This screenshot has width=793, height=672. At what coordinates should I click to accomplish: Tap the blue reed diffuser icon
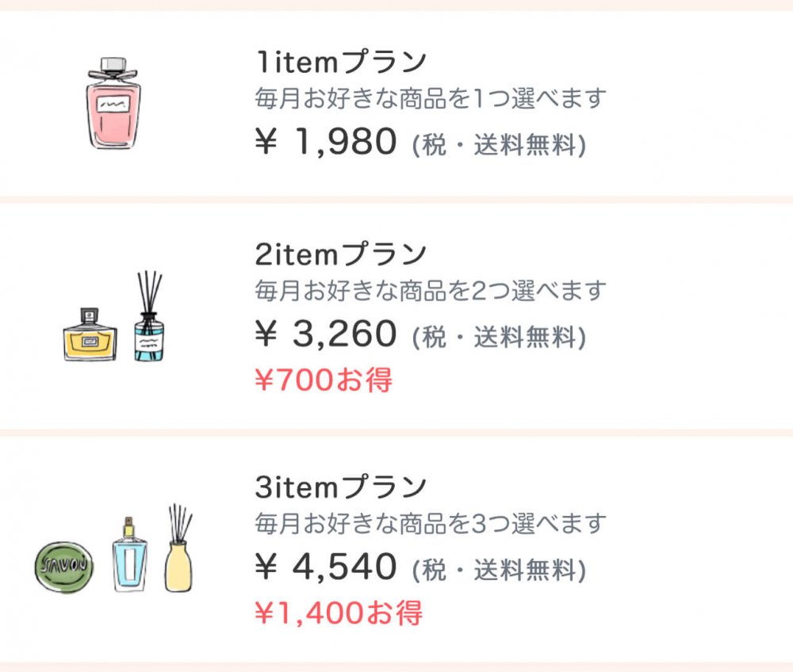point(148,319)
